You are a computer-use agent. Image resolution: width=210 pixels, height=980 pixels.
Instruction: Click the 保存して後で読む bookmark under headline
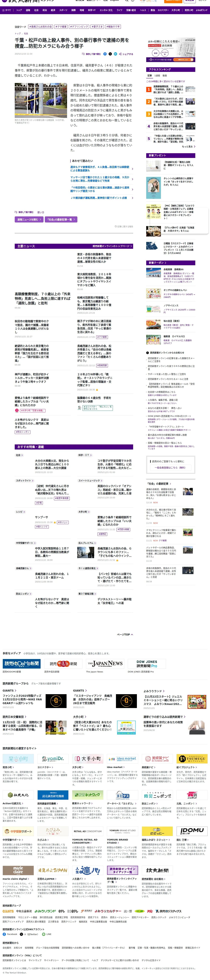91,54
